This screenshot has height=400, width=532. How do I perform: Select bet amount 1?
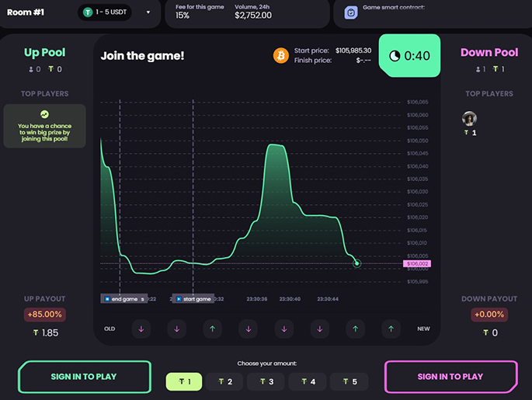click(x=185, y=381)
